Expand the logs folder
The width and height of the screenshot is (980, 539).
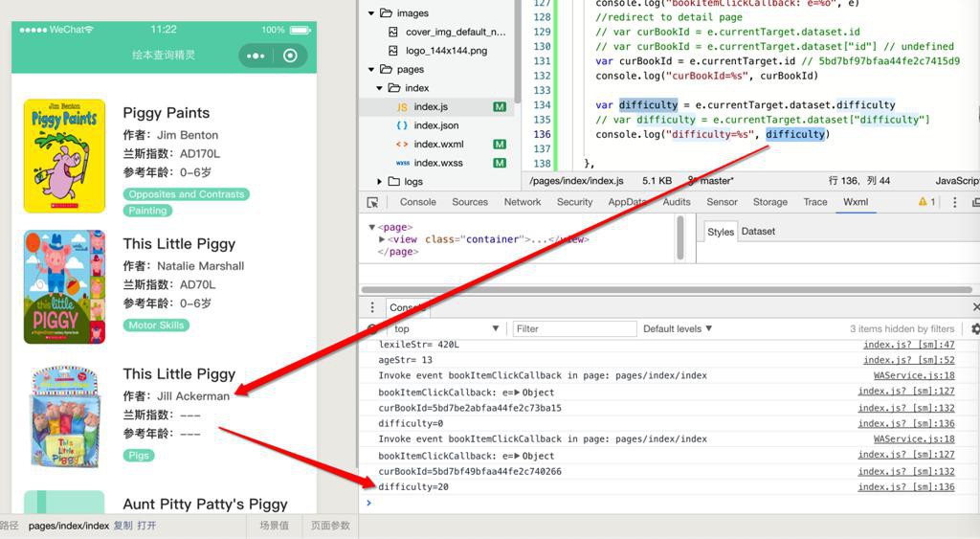(x=379, y=181)
